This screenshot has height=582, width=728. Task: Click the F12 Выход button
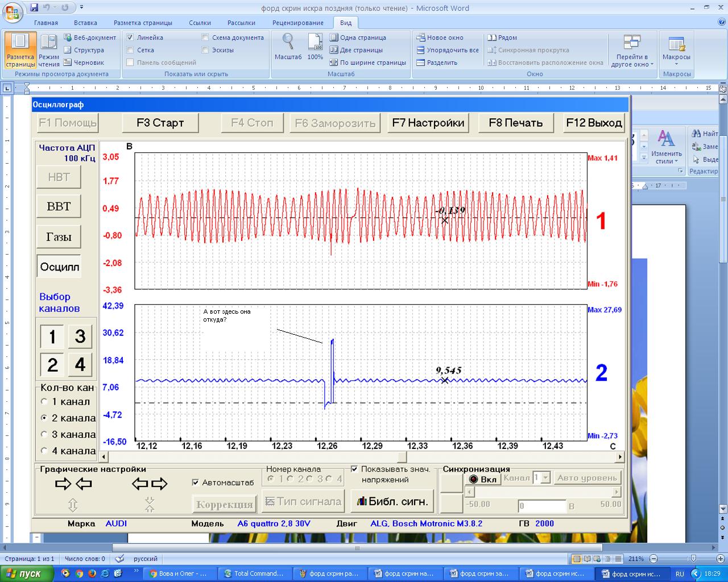pyautogui.click(x=594, y=122)
